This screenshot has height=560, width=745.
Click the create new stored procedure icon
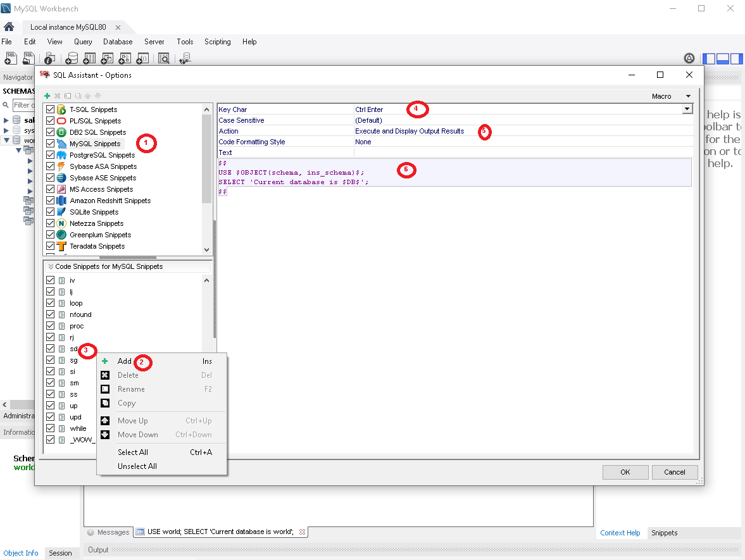point(125,58)
